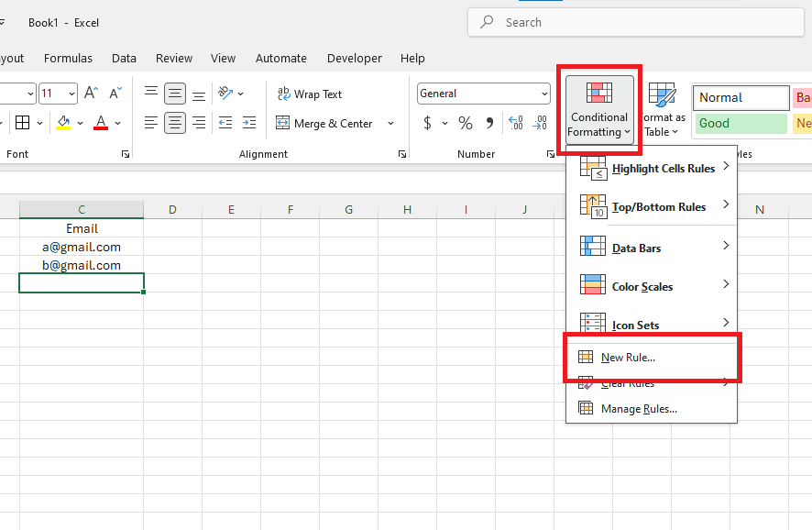The width and height of the screenshot is (812, 530).
Task: Open Alignment settings dialog launcher
Action: [401, 154]
